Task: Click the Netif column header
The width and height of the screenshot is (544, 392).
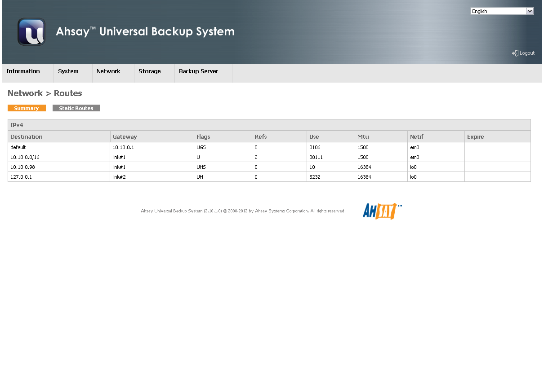Action: [436, 137]
